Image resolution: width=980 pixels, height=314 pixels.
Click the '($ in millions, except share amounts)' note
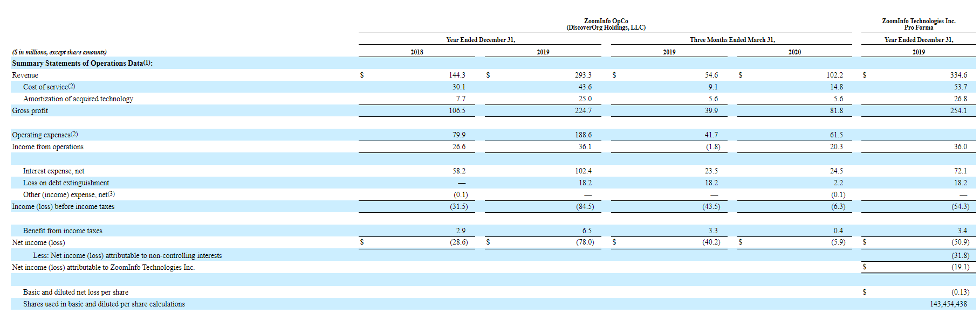(x=59, y=52)
